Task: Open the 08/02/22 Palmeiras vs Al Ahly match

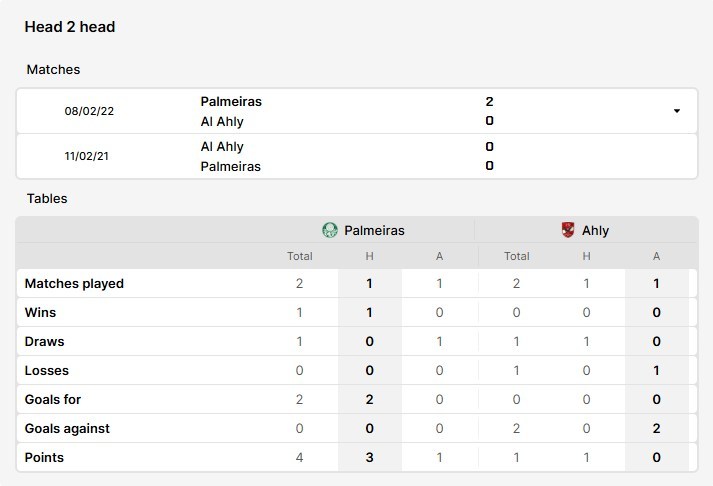Action: [356, 111]
